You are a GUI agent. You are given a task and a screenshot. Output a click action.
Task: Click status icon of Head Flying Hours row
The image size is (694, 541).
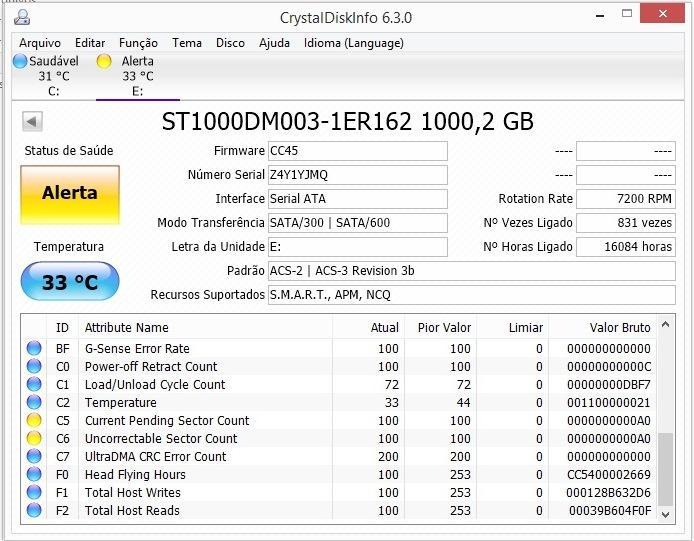(x=34, y=474)
